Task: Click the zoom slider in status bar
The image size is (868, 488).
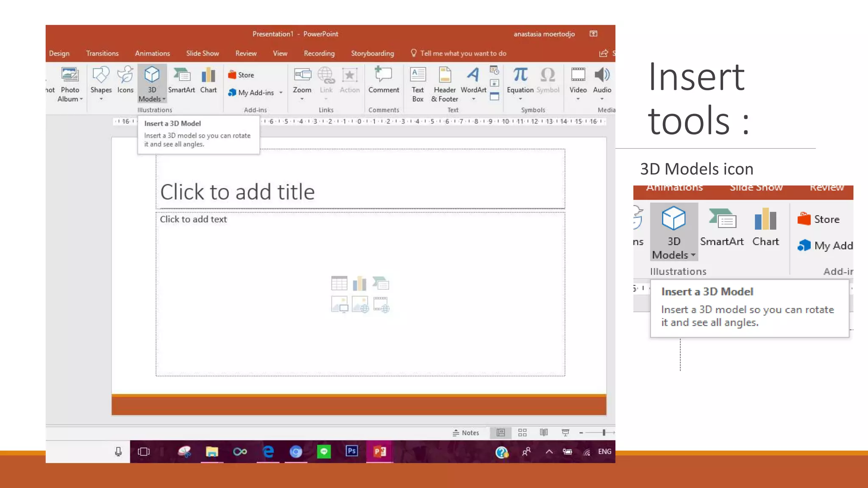Action: pos(604,433)
